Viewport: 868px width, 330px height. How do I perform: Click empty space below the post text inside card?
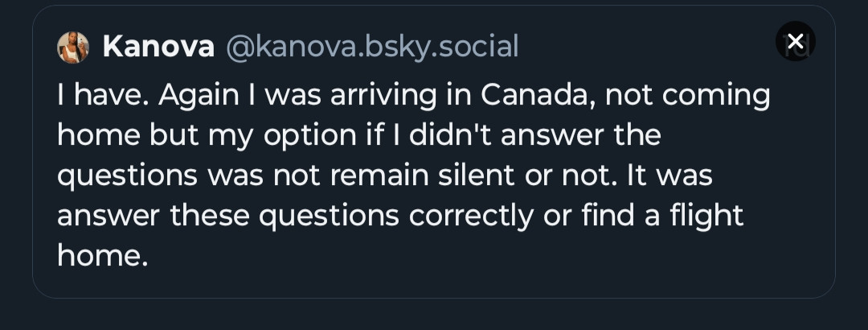(x=434, y=283)
